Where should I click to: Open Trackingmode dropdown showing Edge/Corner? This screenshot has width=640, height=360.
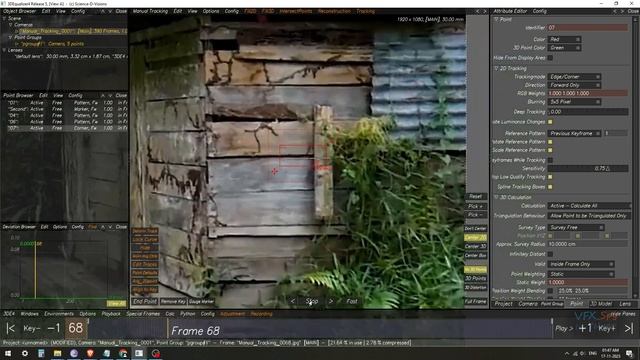(574, 77)
